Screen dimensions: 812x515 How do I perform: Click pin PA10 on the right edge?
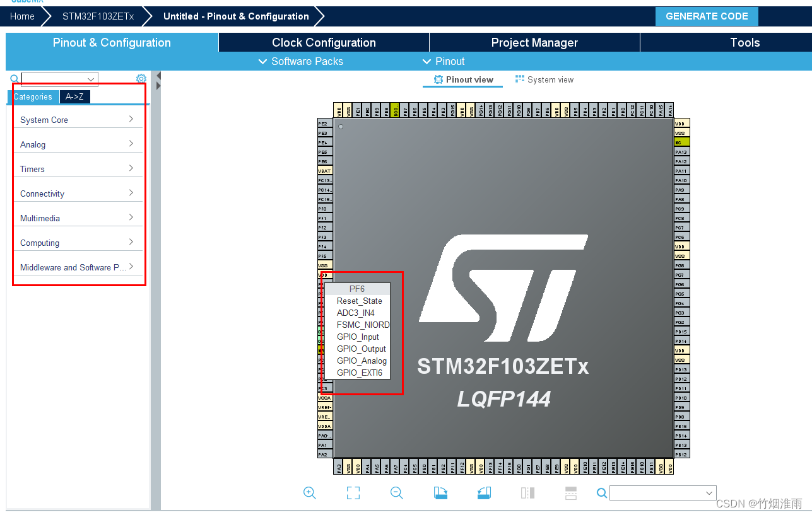[682, 180]
